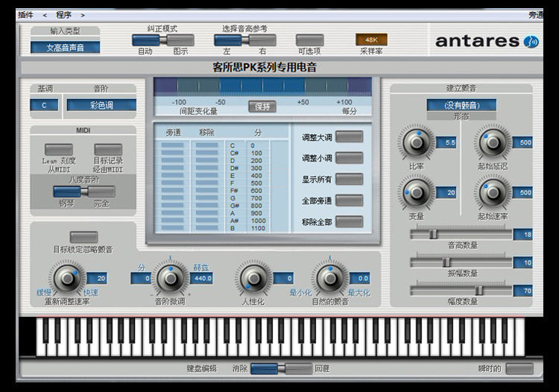Go to previous program with < arrow
This screenshot has width=559, height=392.
point(45,16)
